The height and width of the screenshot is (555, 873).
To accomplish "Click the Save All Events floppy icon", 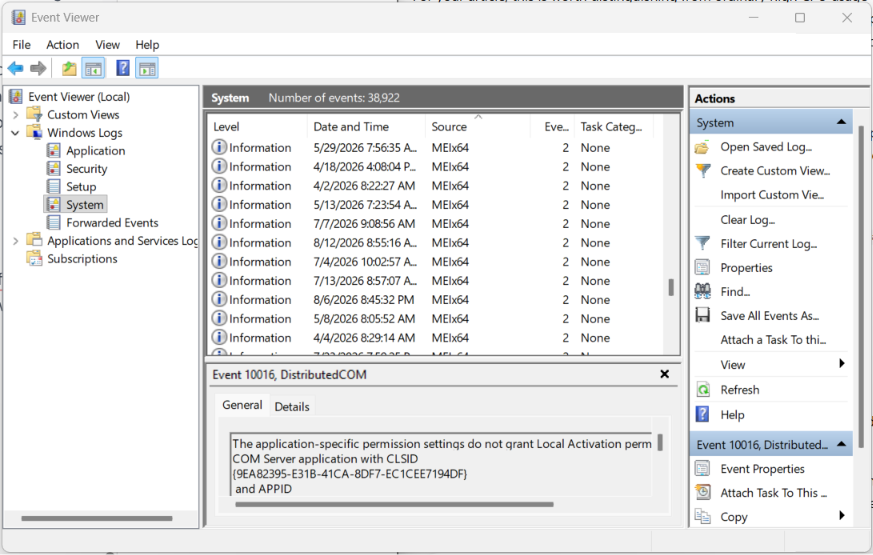I will tap(703, 315).
